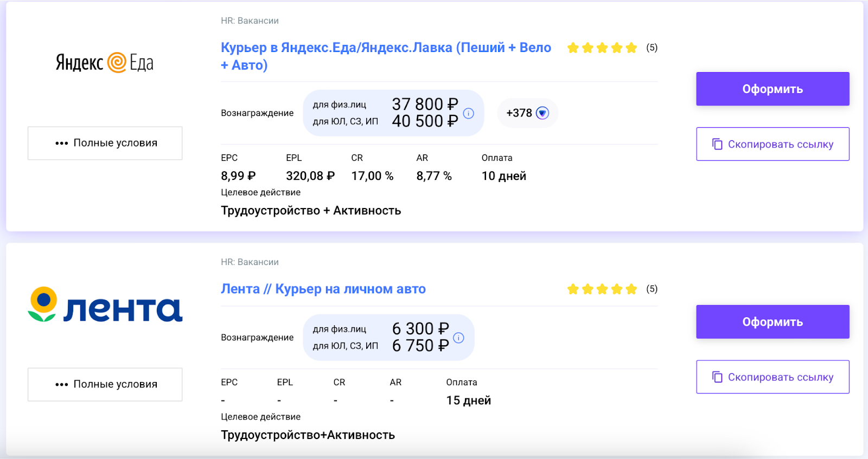Click the info icon beside Yandex Eda reward
This screenshot has height=459, width=868.
click(469, 113)
